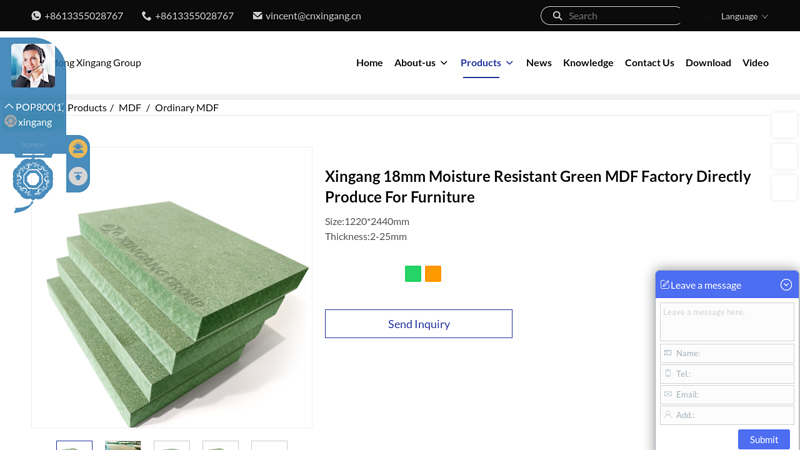800x450 pixels.
Task: Click the blue POP800 badge logo
Action: click(33, 180)
